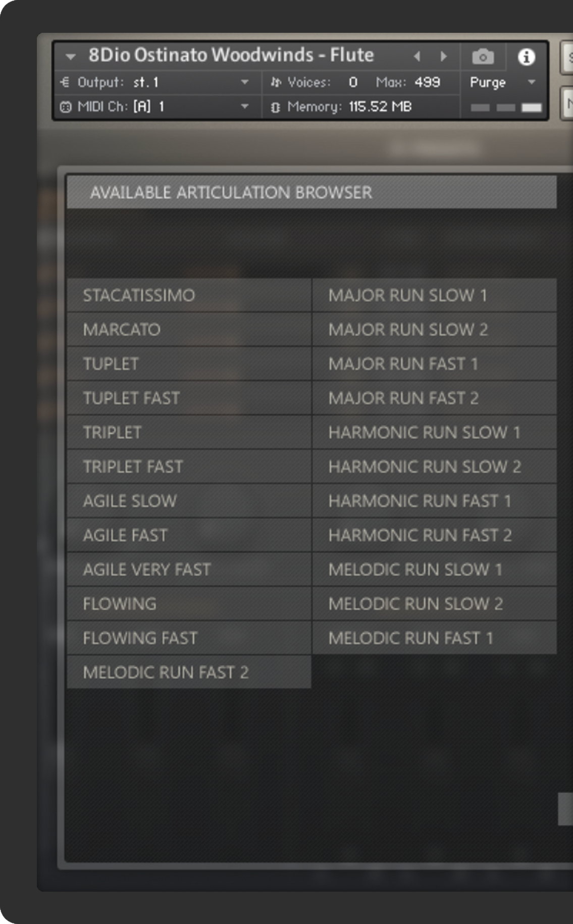Click the output routing icon

coord(65,82)
